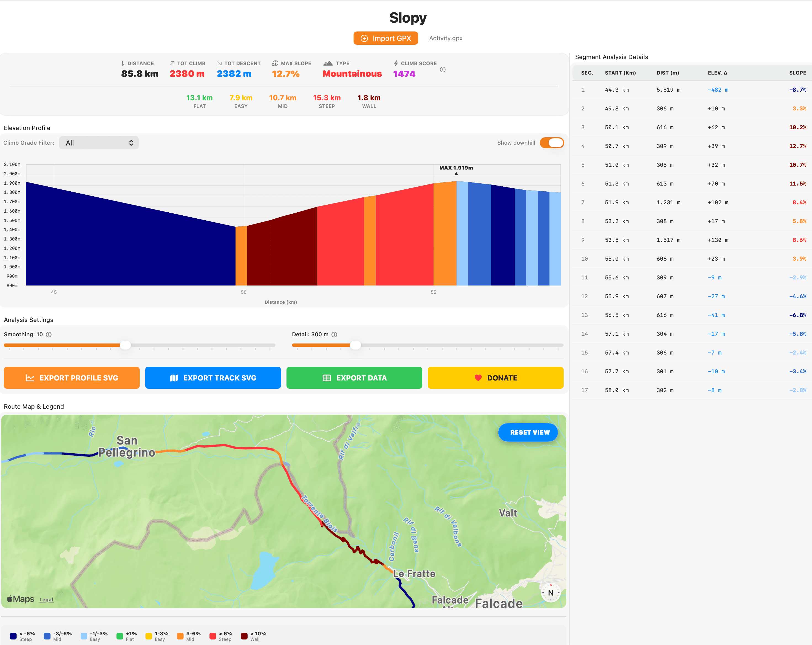Click the Smoothing slider handle
Screen dimensions: 812x645
(x=125, y=345)
